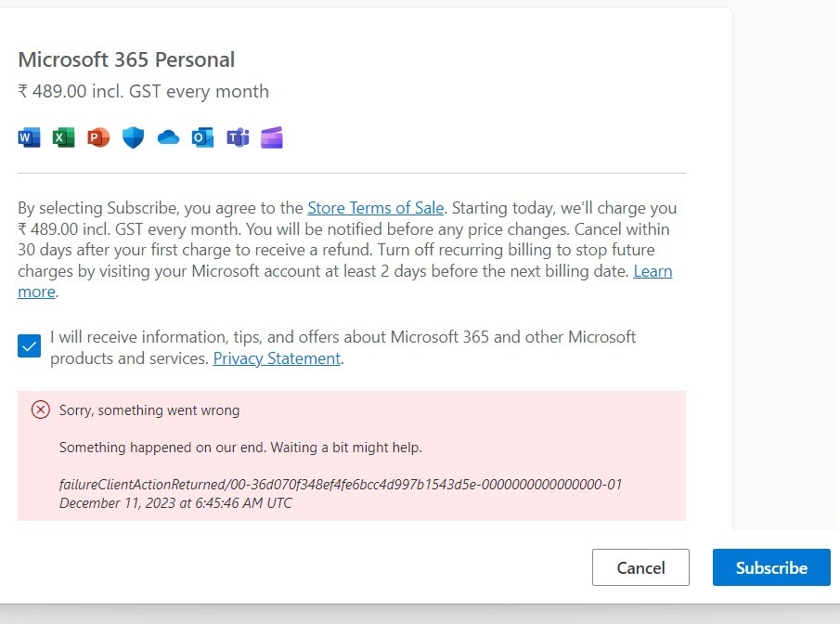Click the Microsoft Teams icon

coord(238,138)
